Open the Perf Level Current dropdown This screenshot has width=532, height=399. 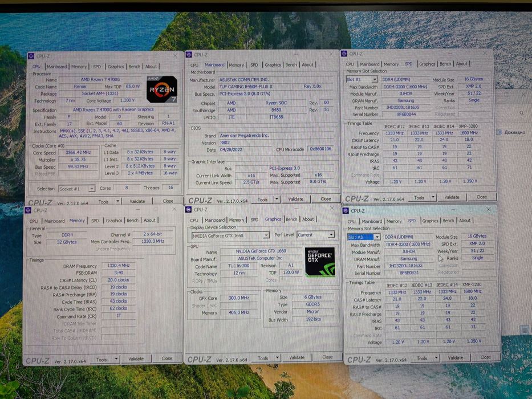315,234
